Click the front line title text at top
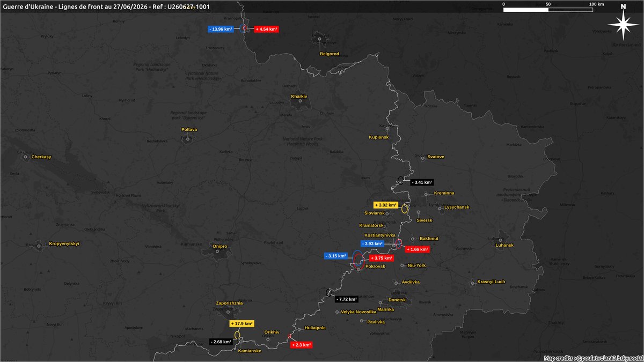Image resolution: width=644 pixels, height=362 pixels. (106, 6)
